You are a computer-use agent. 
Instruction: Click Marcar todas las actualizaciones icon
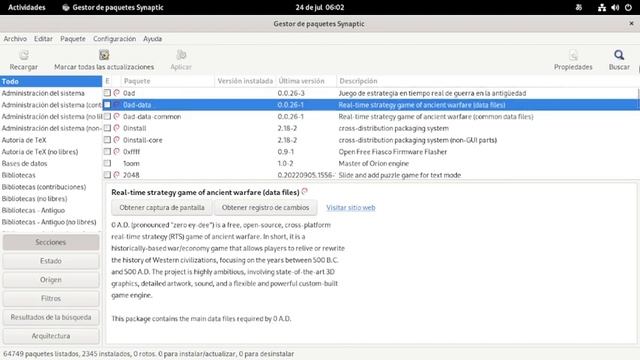[104, 55]
